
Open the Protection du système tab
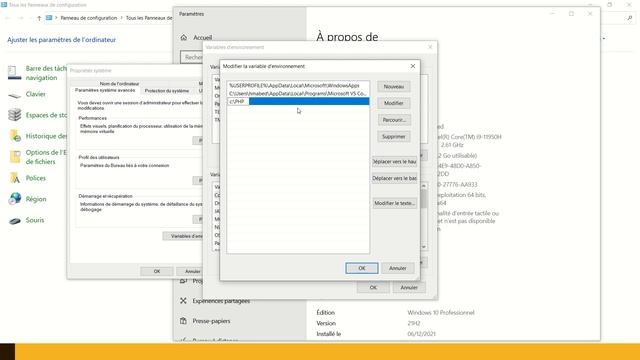point(167,91)
